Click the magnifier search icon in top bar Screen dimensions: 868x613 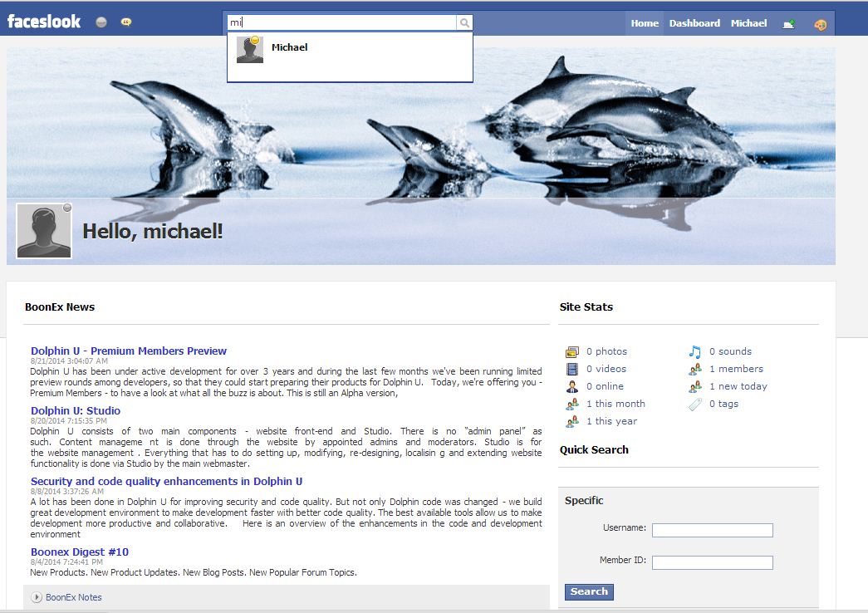(x=465, y=23)
